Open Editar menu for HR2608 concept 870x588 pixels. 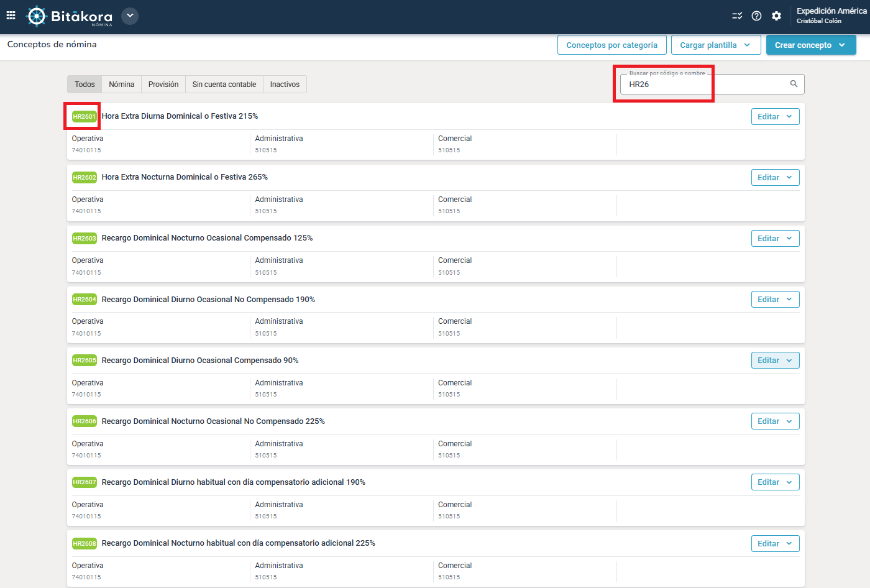point(775,544)
